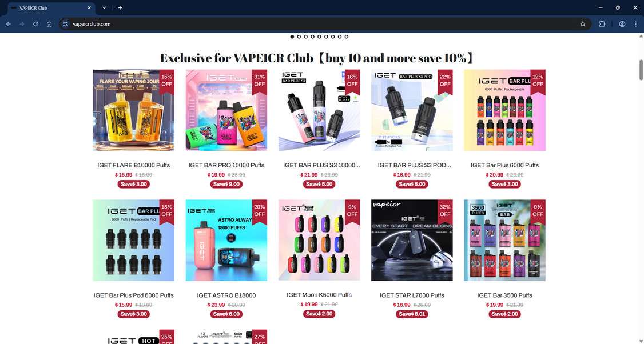Go back using the browser back arrow
644x344 pixels.
[x=8, y=24]
